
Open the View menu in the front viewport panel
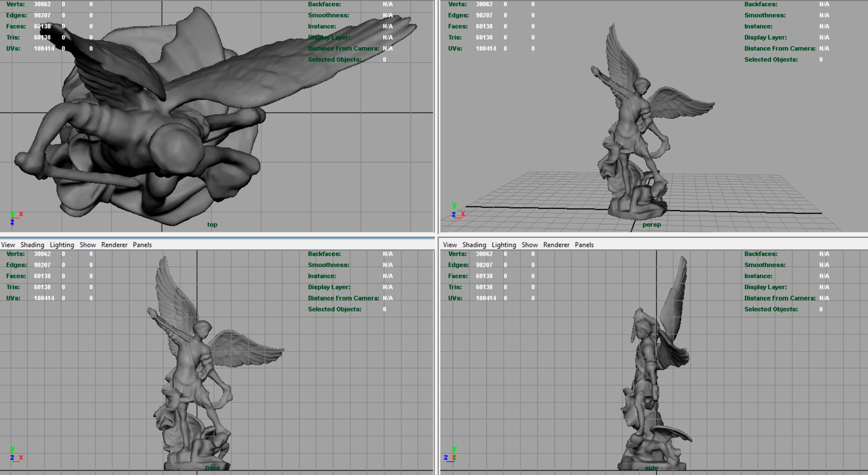8,245
